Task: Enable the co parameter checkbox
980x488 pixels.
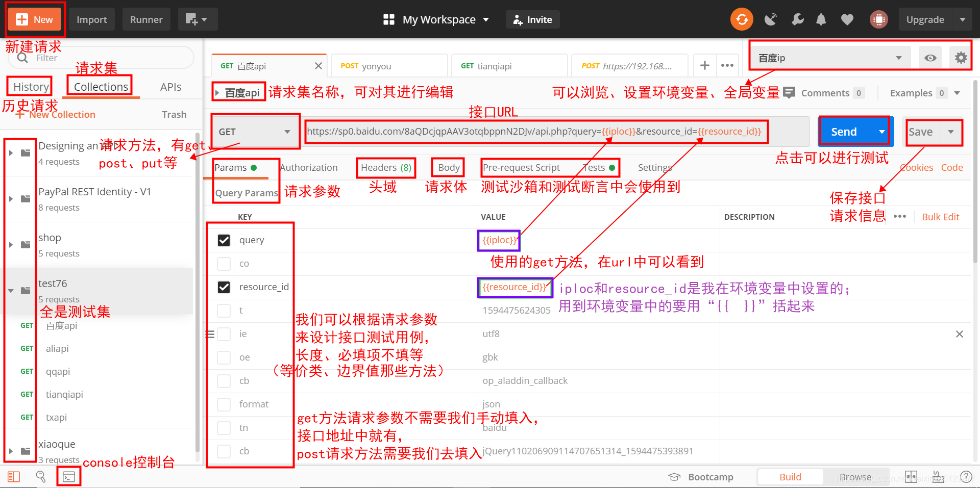Action: point(224,264)
